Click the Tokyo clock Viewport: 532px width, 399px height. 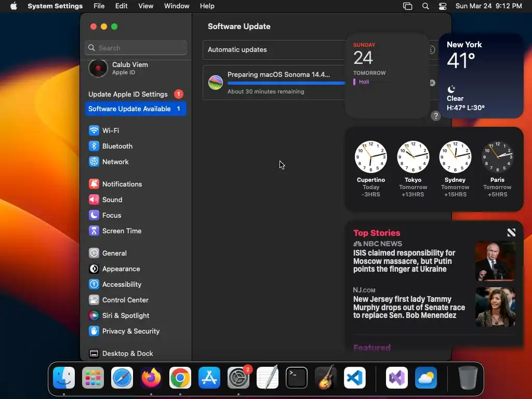413,157
